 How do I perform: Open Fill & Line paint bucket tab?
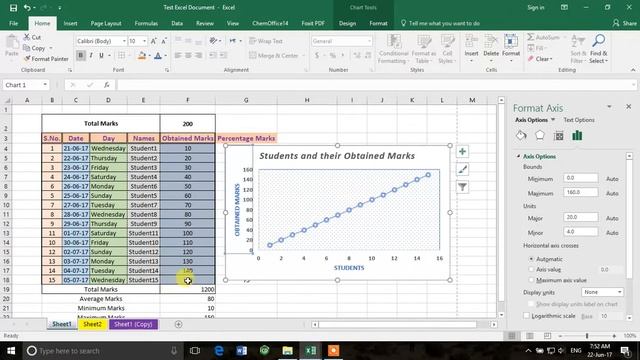point(521,136)
